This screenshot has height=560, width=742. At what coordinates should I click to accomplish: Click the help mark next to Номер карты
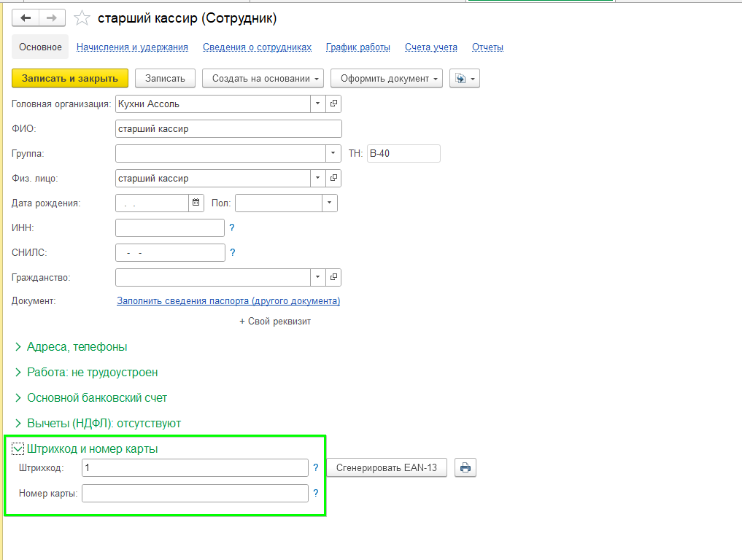(316, 494)
